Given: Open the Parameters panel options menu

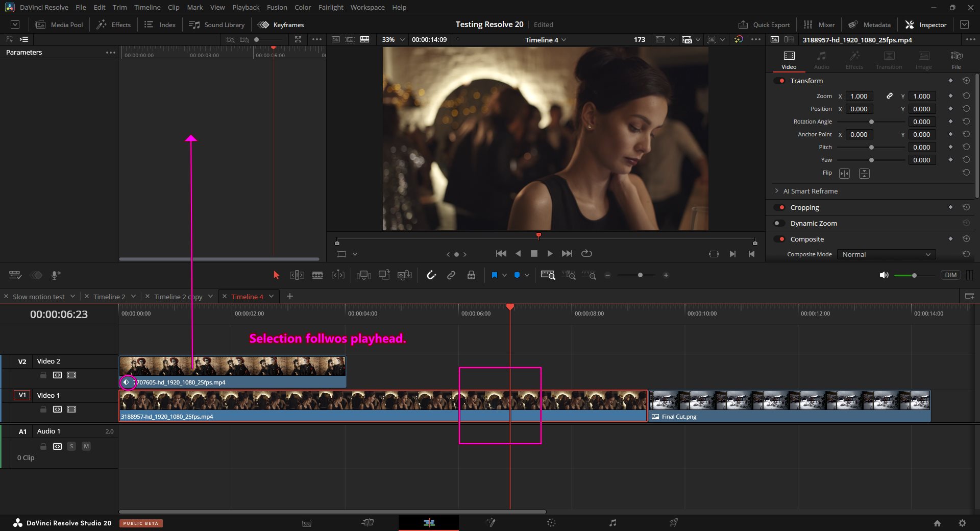Looking at the screenshot, I should [x=110, y=53].
